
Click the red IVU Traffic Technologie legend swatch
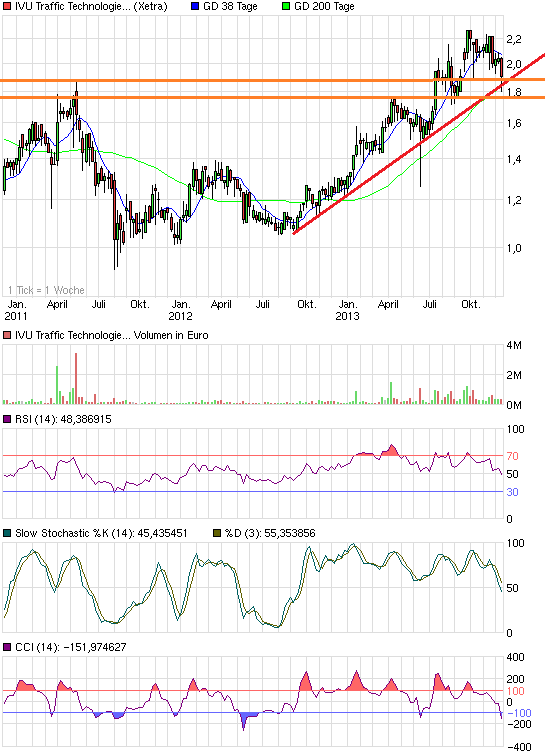(7, 7)
